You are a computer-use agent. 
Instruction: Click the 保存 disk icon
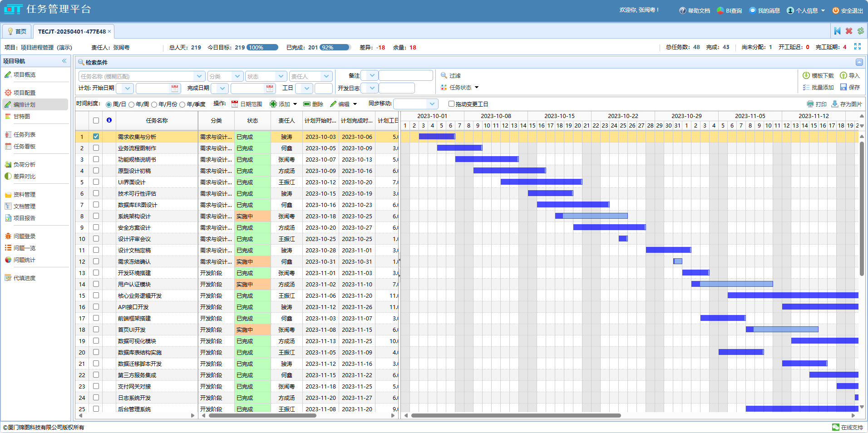pyautogui.click(x=843, y=87)
